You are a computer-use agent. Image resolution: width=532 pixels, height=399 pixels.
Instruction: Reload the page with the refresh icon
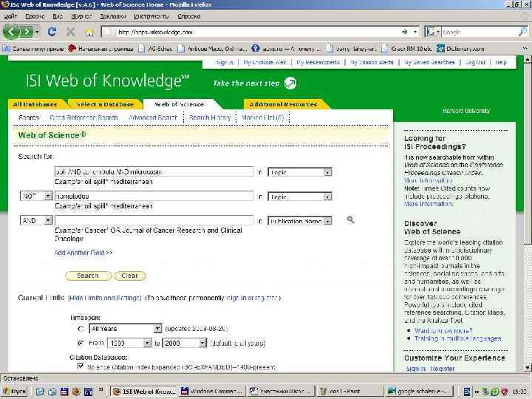(52, 33)
